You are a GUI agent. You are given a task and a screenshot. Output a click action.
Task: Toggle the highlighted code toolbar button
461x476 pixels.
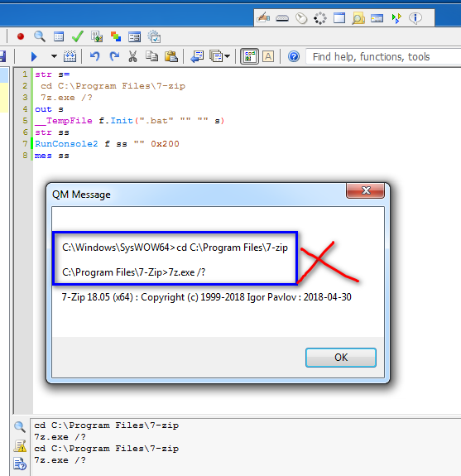click(x=249, y=56)
